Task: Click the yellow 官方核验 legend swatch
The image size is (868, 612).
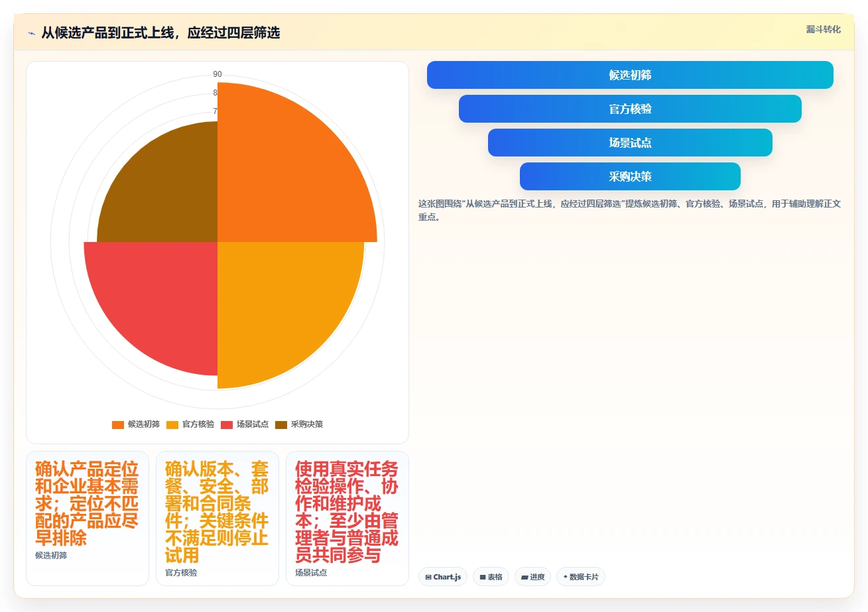Action: tap(172, 424)
